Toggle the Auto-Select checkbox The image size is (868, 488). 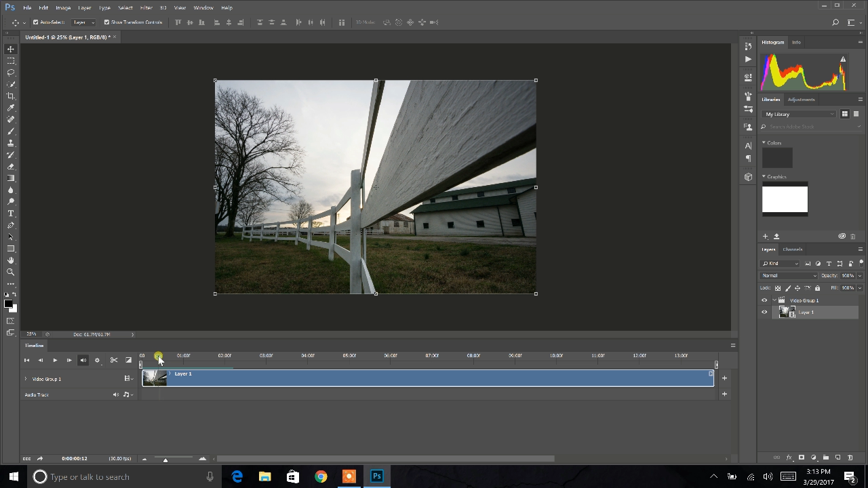tap(35, 22)
